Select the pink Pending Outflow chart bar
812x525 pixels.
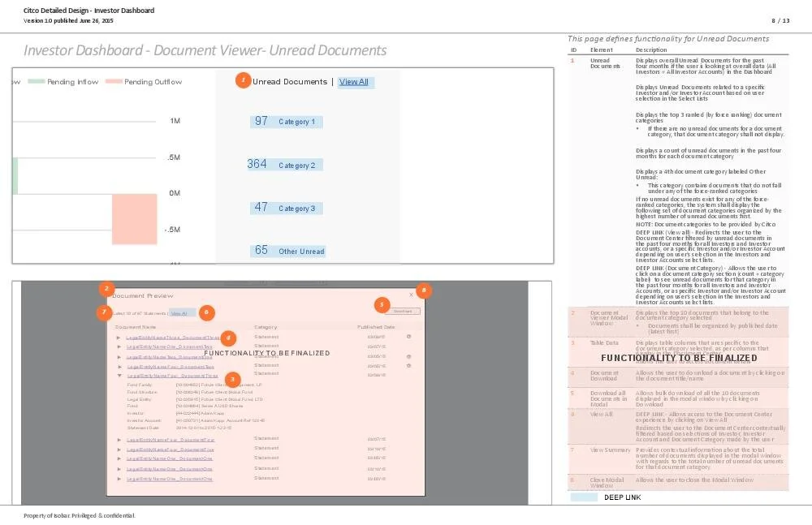tap(135, 219)
